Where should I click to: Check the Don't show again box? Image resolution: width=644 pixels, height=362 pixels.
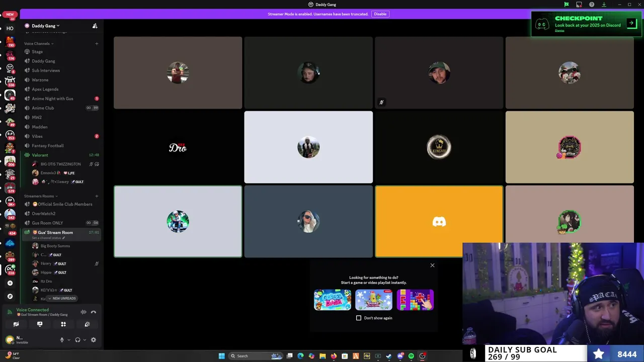click(x=359, y=318)
